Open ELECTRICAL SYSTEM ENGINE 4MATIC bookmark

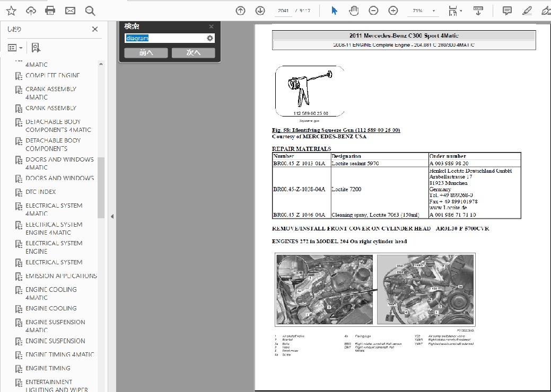54,228
